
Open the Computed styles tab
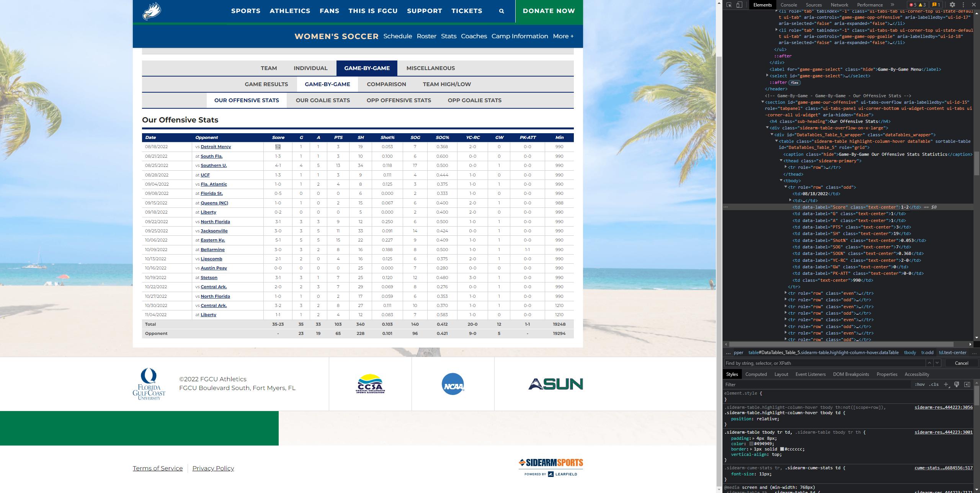click(x=756, y=374)
